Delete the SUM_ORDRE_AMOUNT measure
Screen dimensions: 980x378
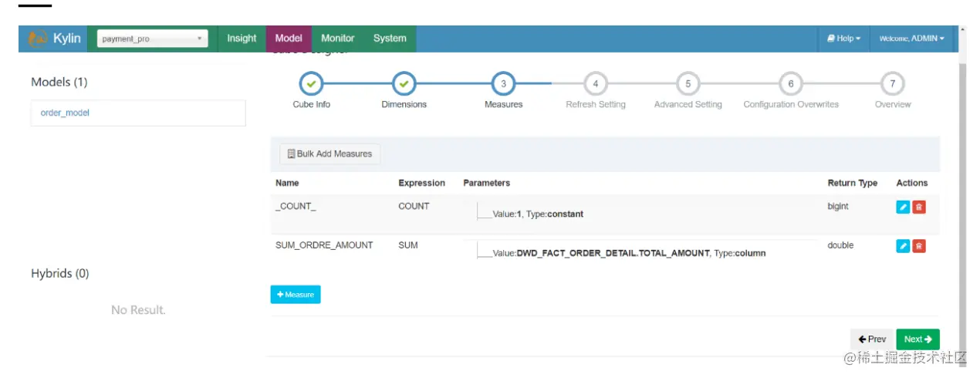tap(919, 246)
